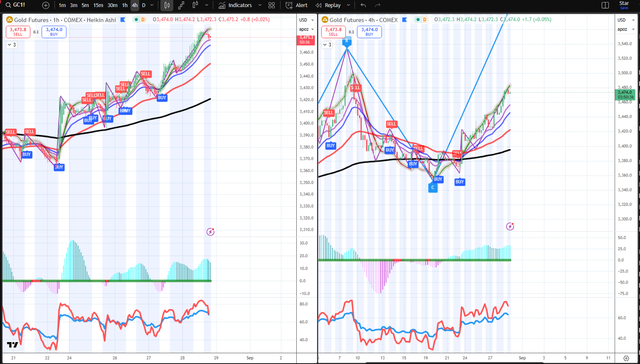640x364 pixels.
Task: Click Gold Futures 4h COMEX title
Action: [x=364, y=20]
